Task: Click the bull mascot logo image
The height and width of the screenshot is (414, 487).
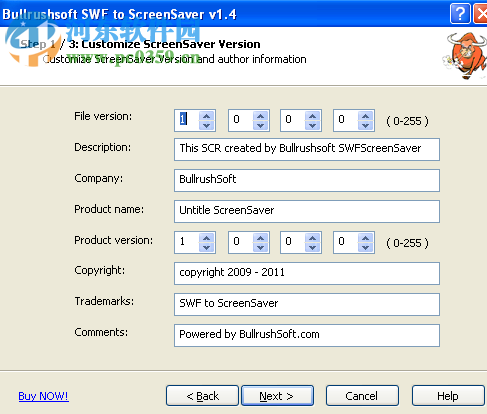Action: [465, 55]
